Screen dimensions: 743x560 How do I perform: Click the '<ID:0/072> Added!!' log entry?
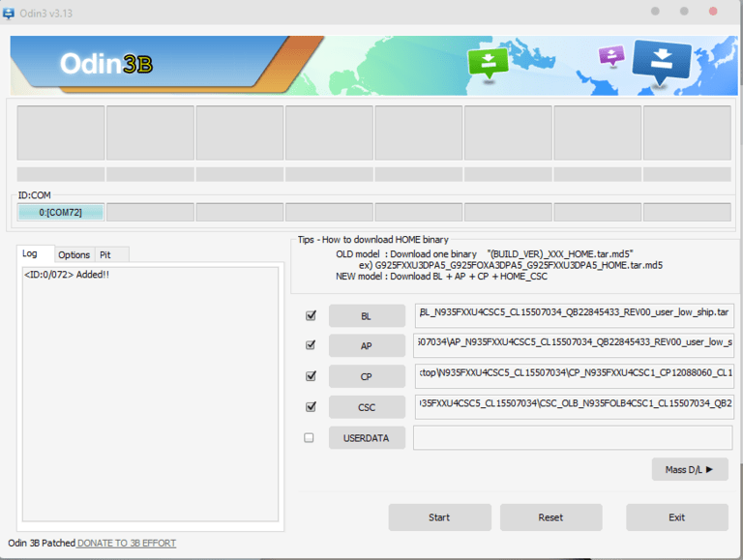point(67,275)
